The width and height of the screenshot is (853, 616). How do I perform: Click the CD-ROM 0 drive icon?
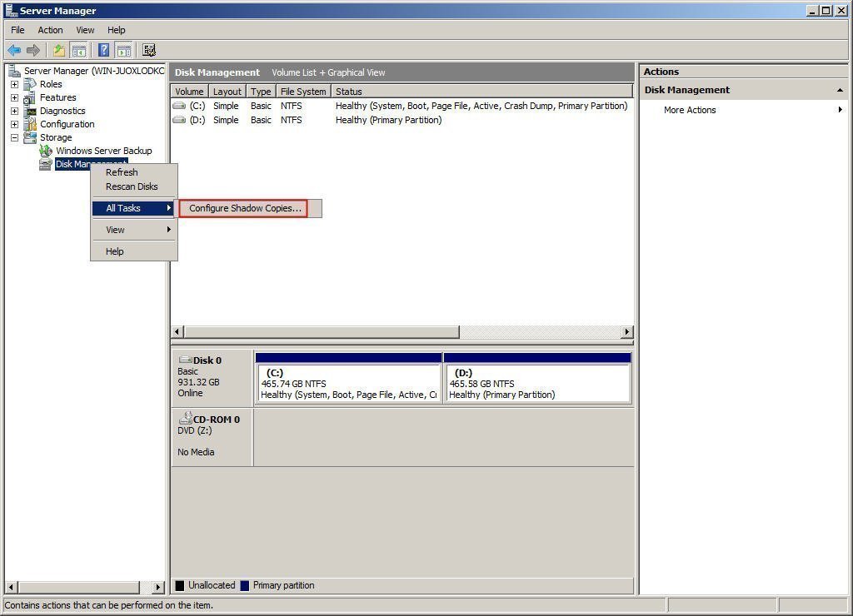pyautogui.click(x=186, y=418)
